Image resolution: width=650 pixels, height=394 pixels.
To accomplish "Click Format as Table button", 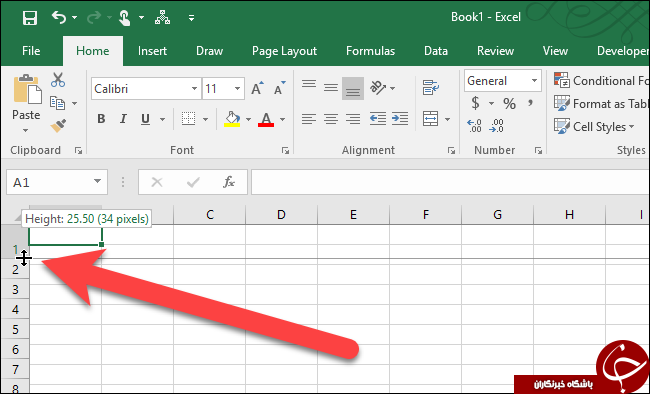I will 601,103.
